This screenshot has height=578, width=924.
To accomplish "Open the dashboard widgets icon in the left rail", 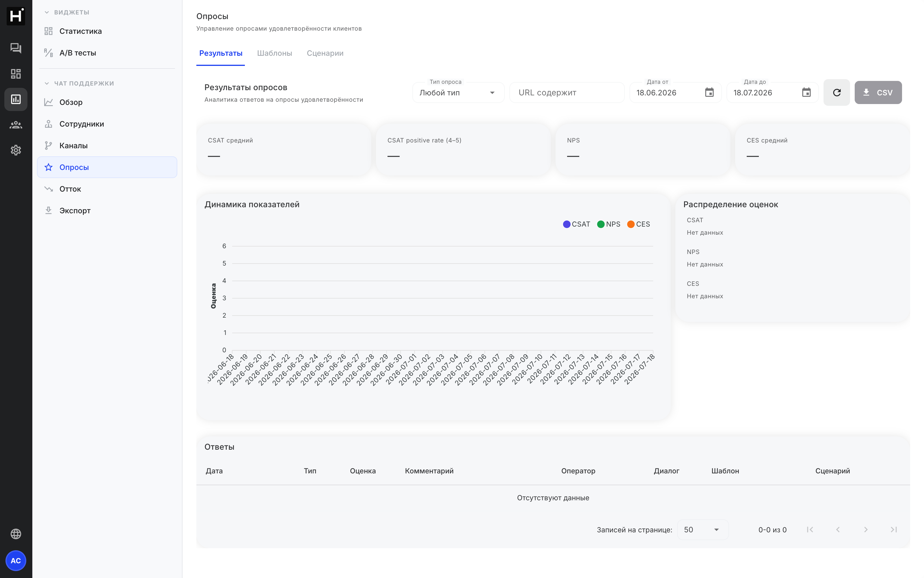I will tap(16, 73).
